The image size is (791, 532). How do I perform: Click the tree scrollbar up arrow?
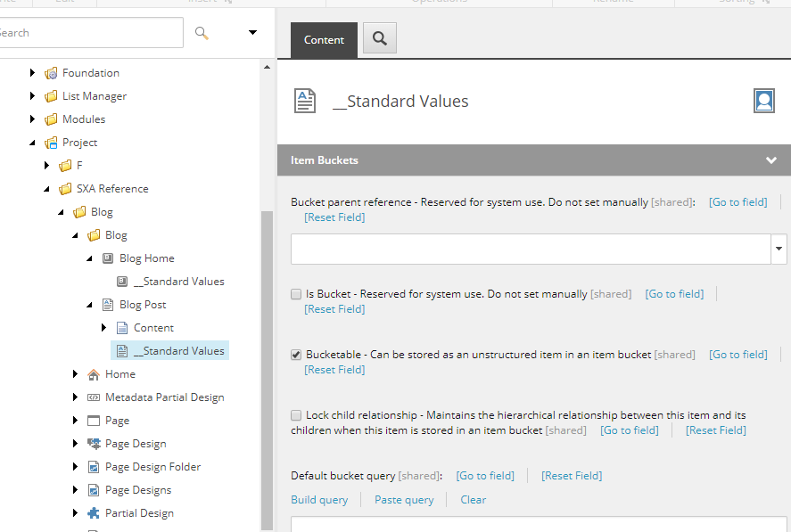(x=267, y=67)
